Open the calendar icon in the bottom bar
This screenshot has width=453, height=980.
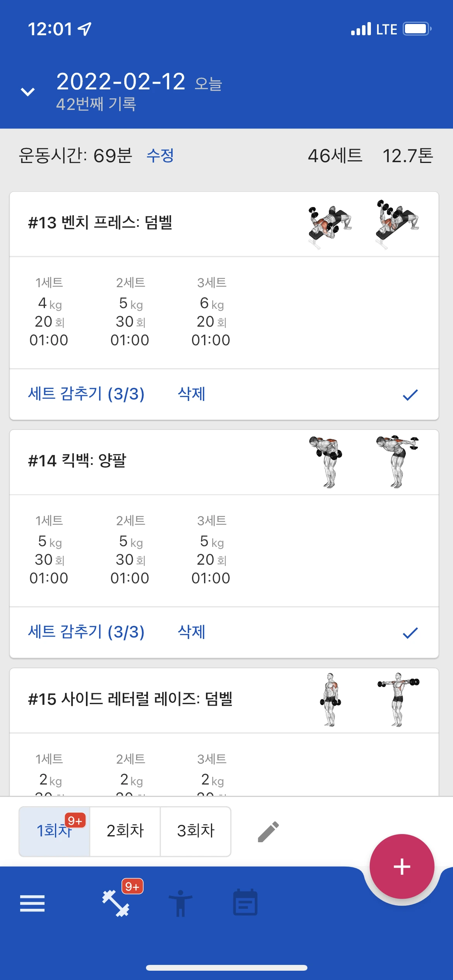click(245, 902)
